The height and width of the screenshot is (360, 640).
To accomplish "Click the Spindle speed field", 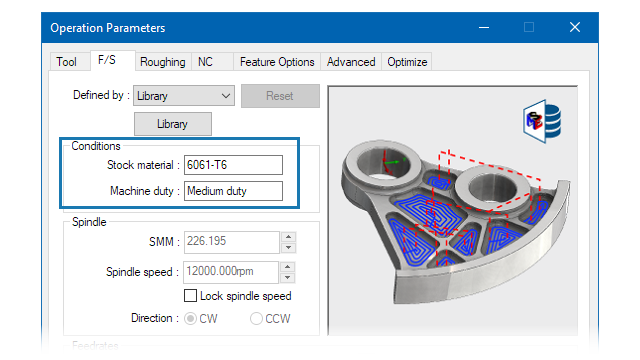I will click(x=231, y=272).
